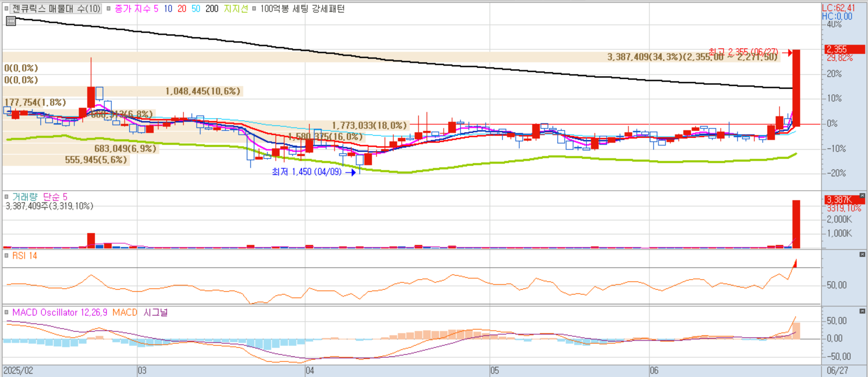Toggle the square marker before MACD Oscillator
The width and height of the screenshot is (868, 377).
(6, 312)
